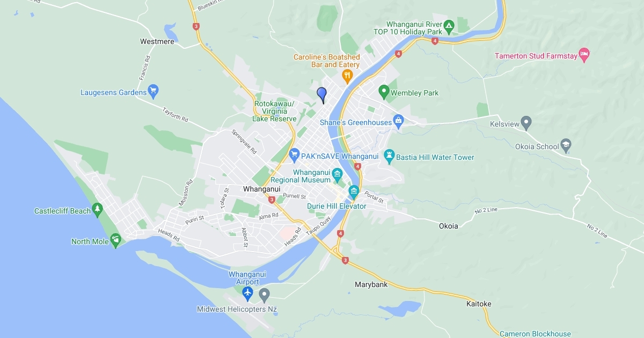644x338 pixels.
Task: Click the North Mole beach icon
Action: point(115,240)
